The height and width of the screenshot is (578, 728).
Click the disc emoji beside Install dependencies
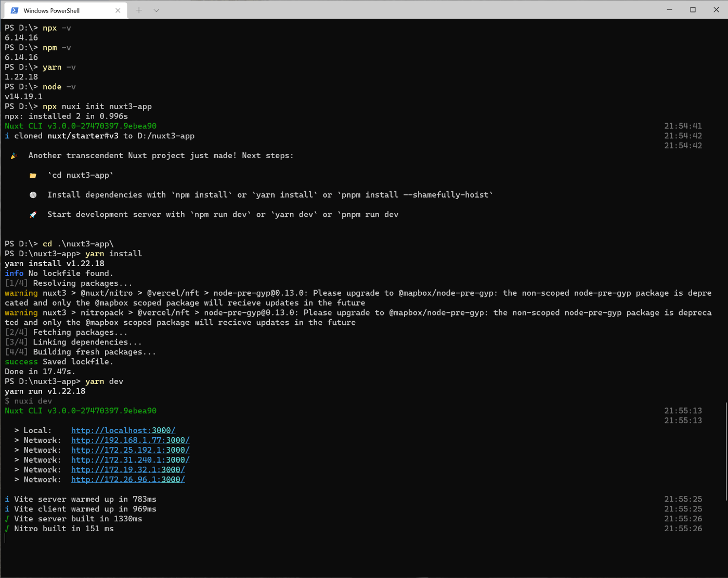33,195
